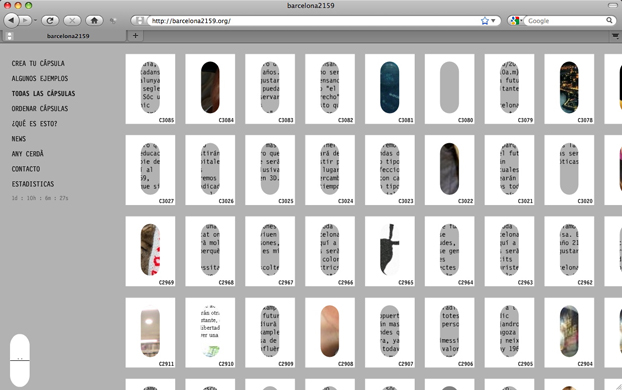
Task: Open capsule C3081 blue image thumbnail
Action: (390, 89)
